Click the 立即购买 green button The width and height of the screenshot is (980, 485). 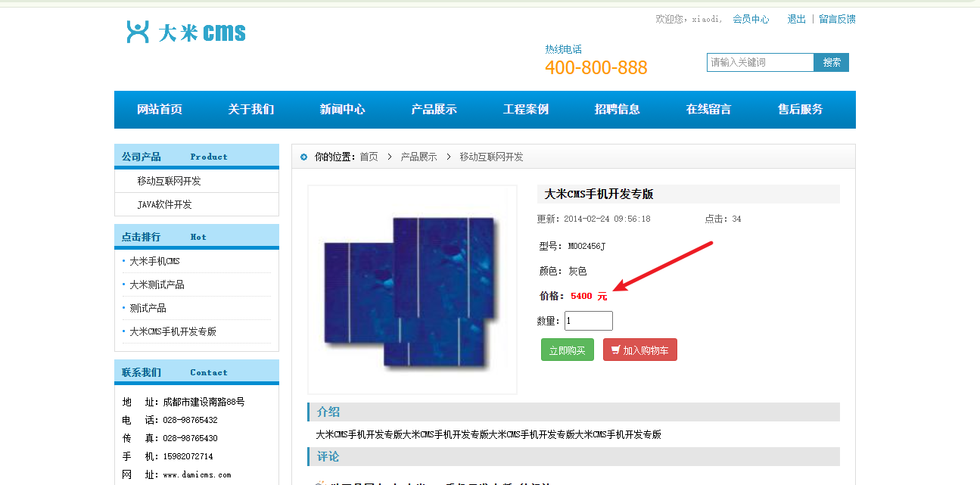point(567,350)
